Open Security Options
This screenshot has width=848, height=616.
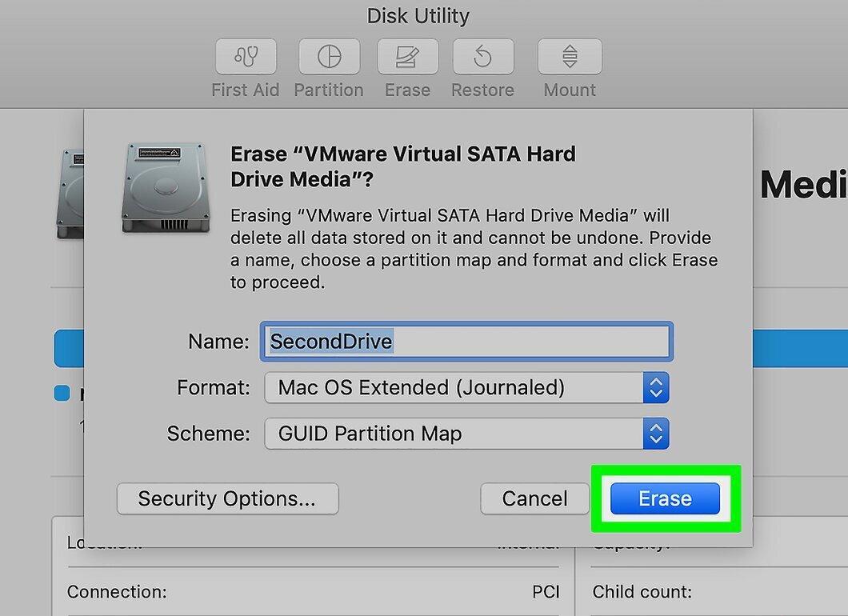tap(228, 498)
